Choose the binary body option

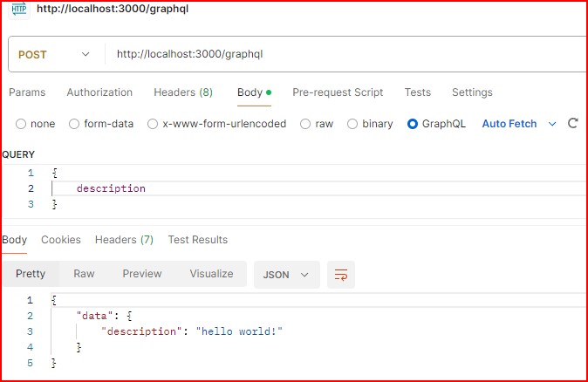tap(352, 124)
